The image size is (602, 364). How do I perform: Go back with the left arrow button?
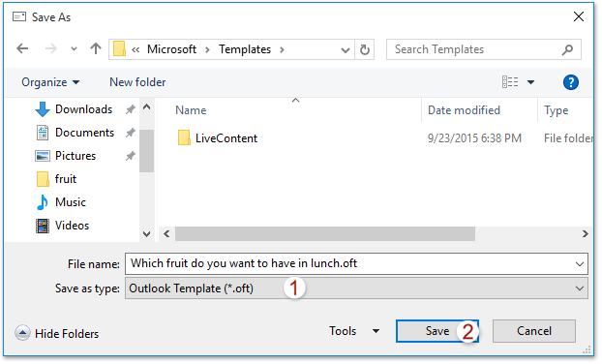[x=22, y=48]
